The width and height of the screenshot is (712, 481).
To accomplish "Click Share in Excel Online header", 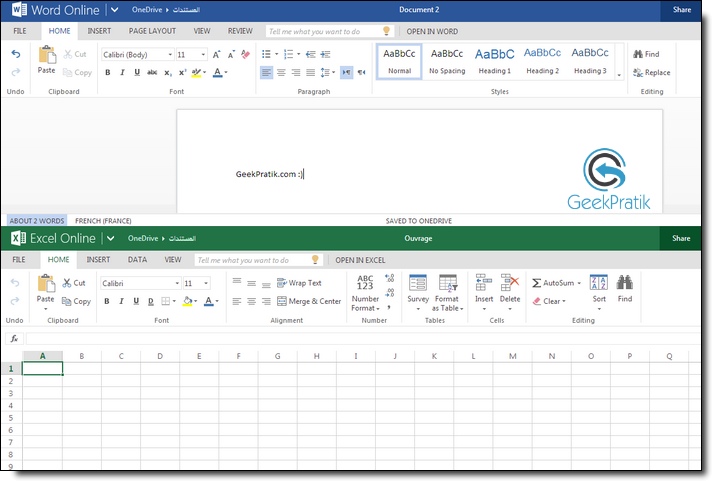I will tap(681, 238).
